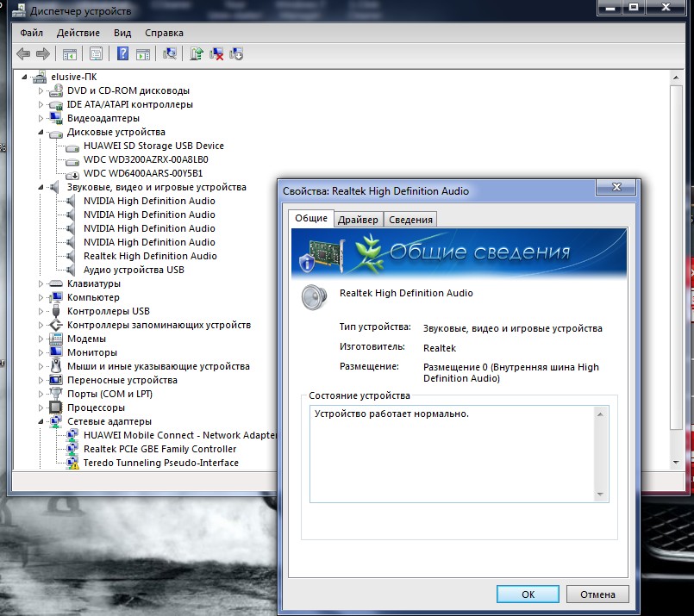Click the Disable device toolbar icon
This screenshot has width=694, height=616.
click(236, 53)
